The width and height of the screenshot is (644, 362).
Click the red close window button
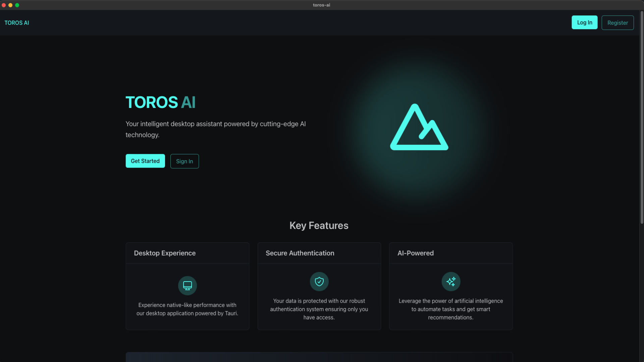[4, 5]
